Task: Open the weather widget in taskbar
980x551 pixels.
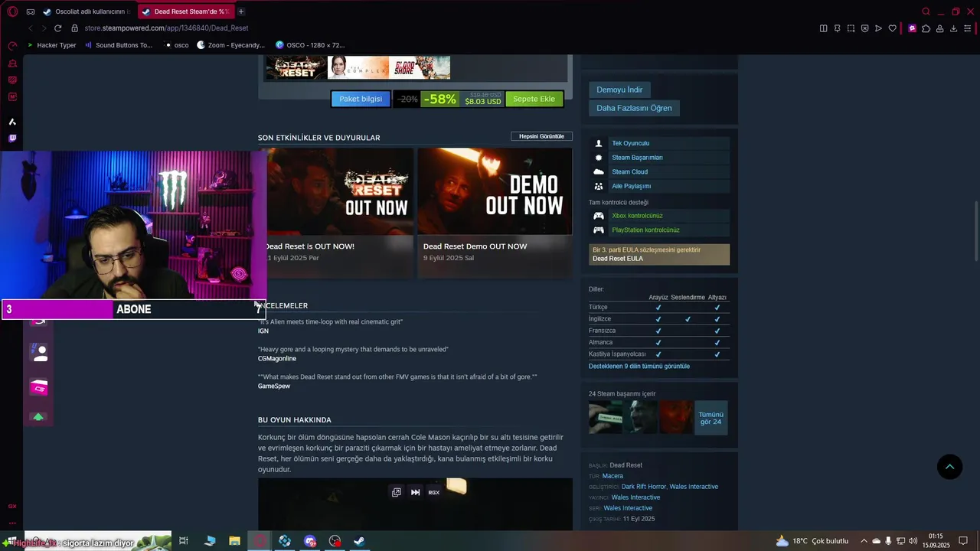Action: 812,541
